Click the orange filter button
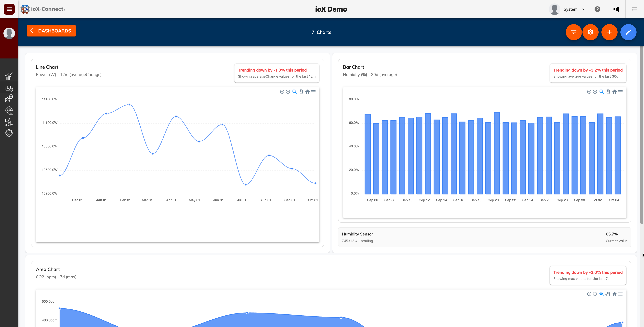The height and width of the screenshot is (327, 644). tap(574, 32)
